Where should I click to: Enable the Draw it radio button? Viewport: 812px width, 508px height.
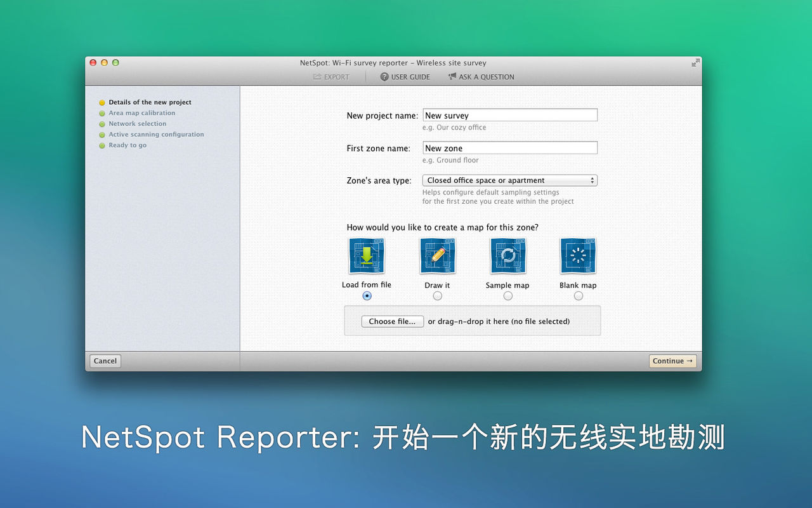pyautogui.click(x=437, y=296)
